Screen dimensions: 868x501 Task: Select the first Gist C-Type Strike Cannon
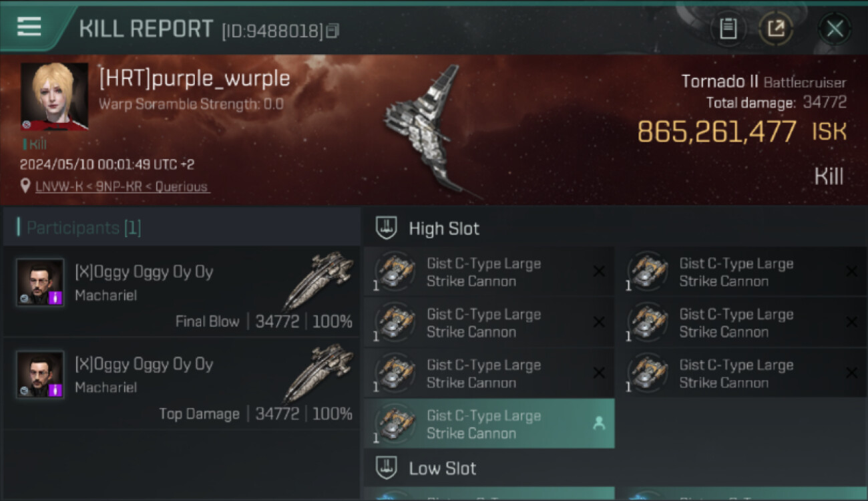[x=489, y=272]
